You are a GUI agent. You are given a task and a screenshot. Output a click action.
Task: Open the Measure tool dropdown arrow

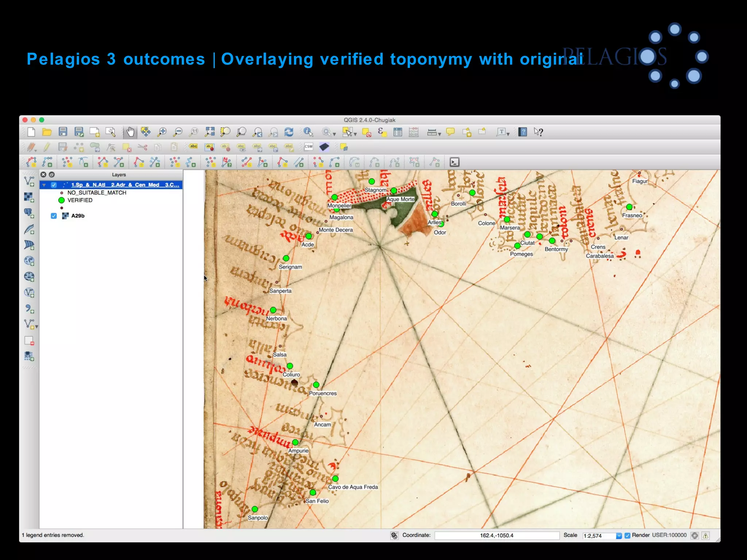[x=440, y=134]
